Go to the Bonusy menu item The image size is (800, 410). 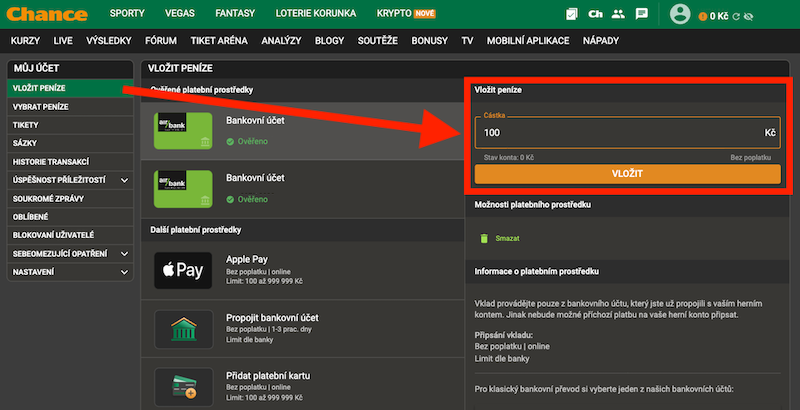(429, 41)
